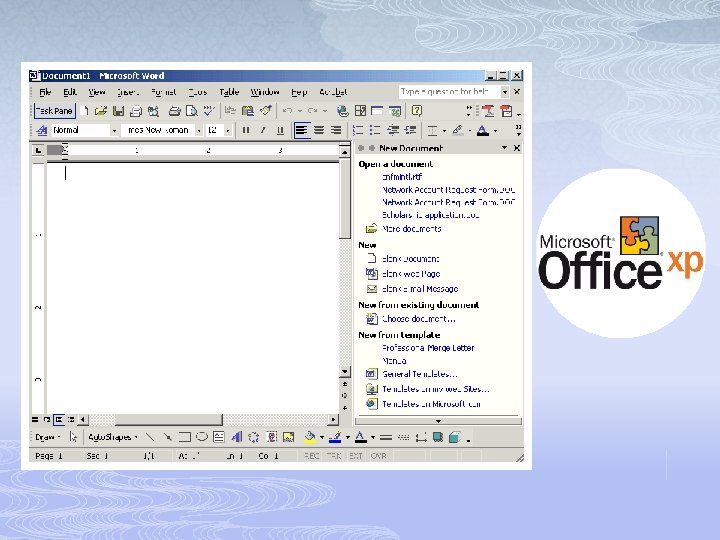Select the Oval drawing tool
This screenshot has height=540, width=720.
(x=202, y=437)
